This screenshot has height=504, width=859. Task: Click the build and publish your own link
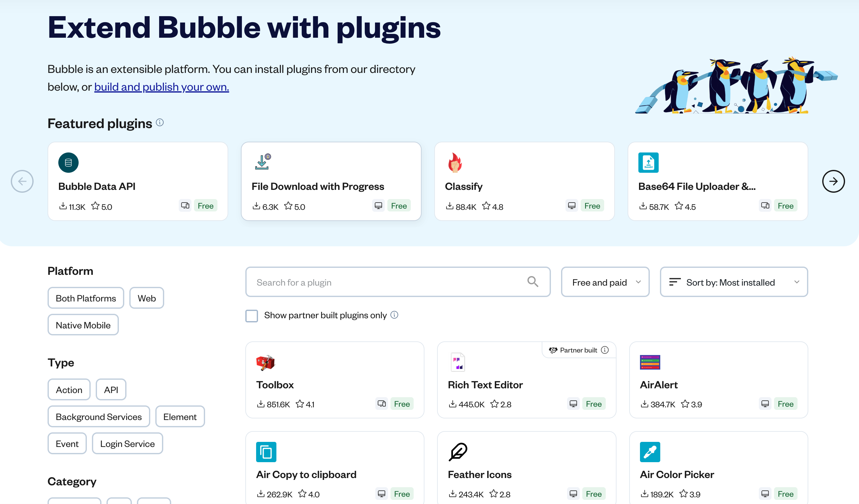[x=162, y=87]
